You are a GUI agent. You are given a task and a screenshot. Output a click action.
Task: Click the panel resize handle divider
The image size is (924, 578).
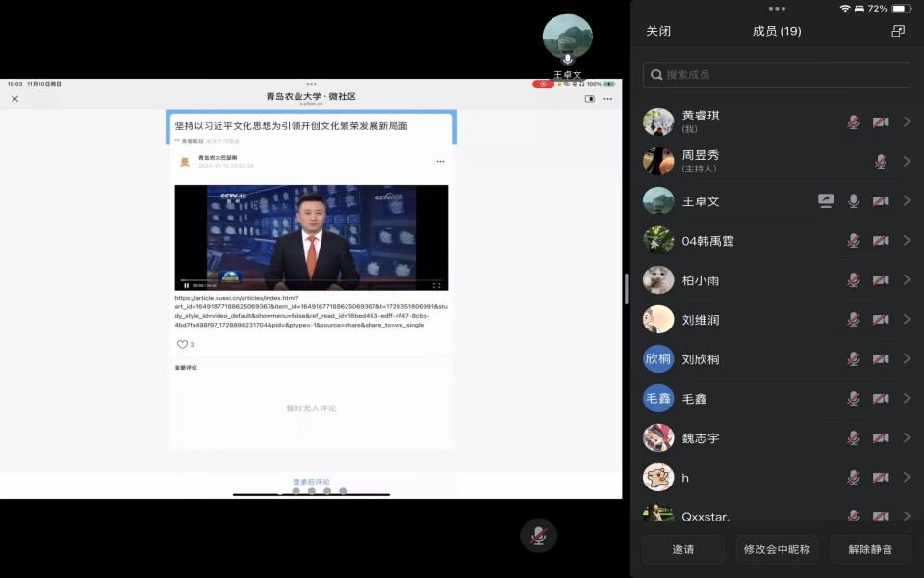tap(627, 289)
